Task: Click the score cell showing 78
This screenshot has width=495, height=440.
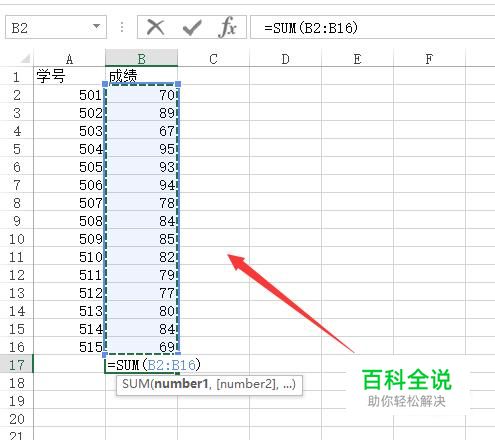Action: [x=141, y=203]
